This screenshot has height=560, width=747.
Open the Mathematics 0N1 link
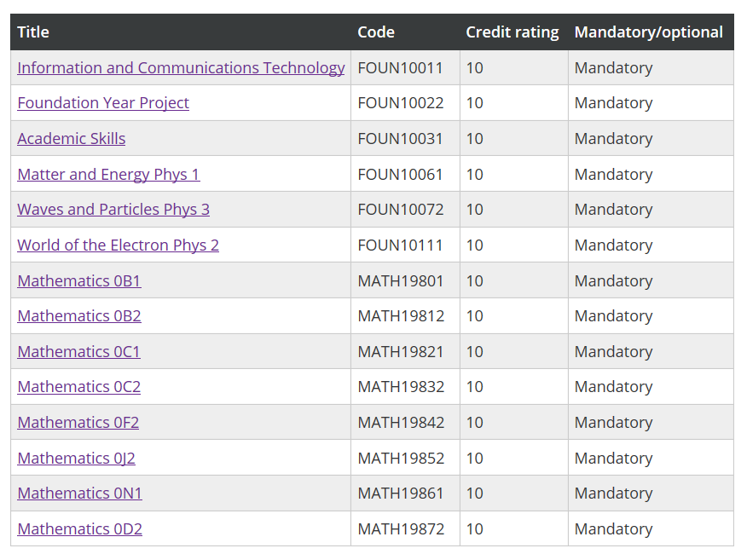pyautogui.click(x=79, y=494)
